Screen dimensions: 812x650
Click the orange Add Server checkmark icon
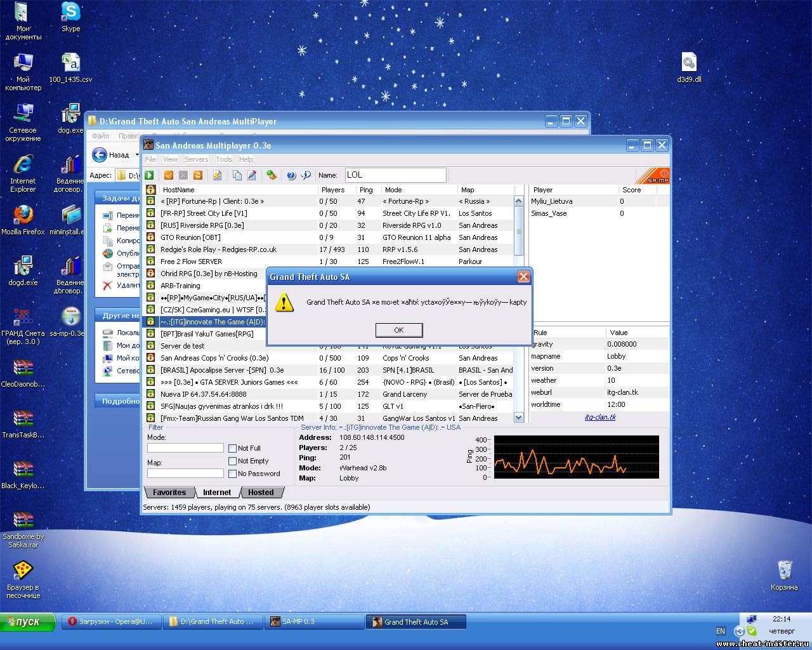tap(169, 175)
